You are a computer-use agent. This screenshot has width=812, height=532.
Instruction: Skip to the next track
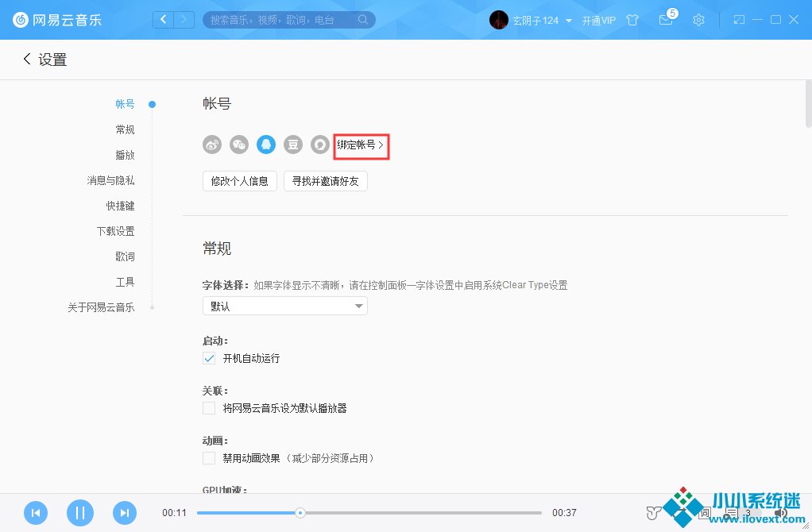(125, 513)
